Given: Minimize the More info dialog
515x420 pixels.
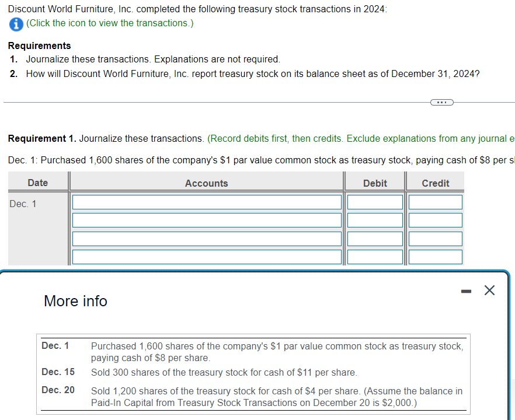Looking at the screenshot, I should coord(466,290).
